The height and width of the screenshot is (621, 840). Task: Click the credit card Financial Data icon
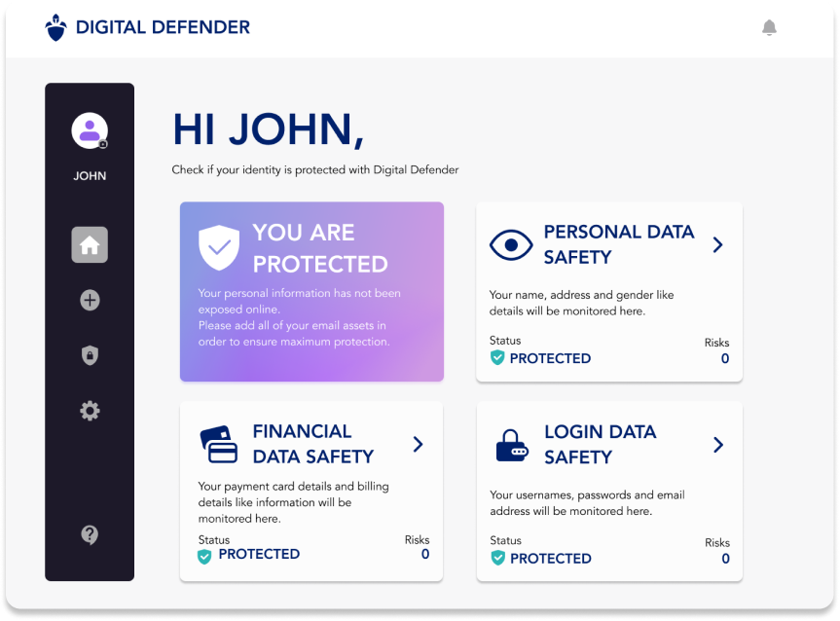pos(219,445)
